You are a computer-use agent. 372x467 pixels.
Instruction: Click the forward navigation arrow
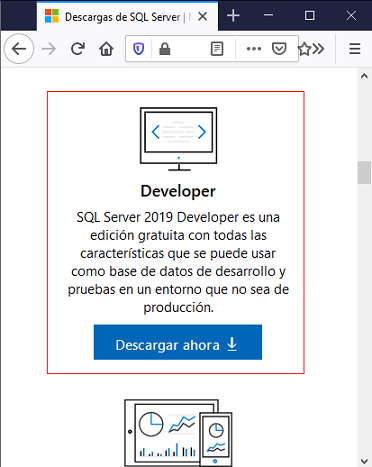pyautogui.click(x=49, y=49)
